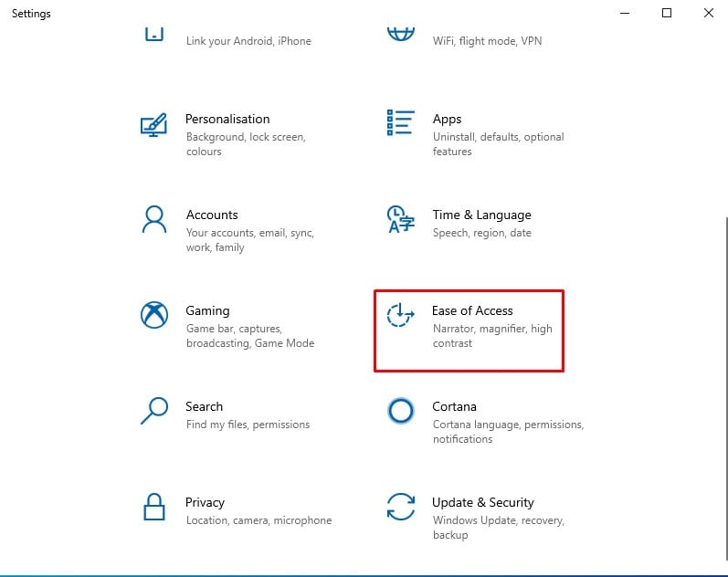Viewport: 728px width, 577px height.
Task: Minimize the Settings window
Action: [625, 13]
